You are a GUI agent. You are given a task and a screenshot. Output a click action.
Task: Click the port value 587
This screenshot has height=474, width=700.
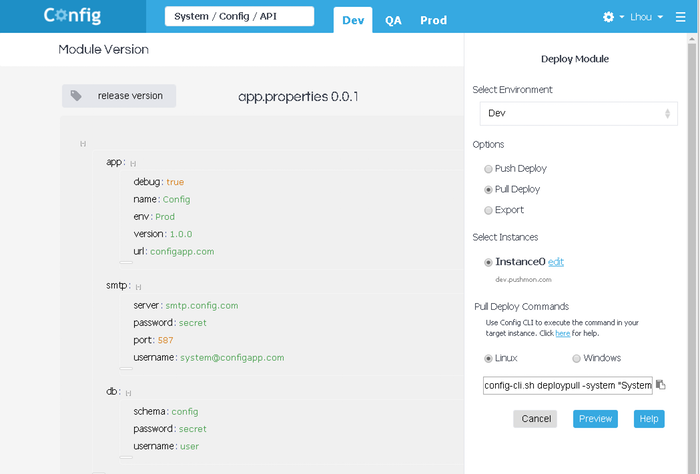165,341
